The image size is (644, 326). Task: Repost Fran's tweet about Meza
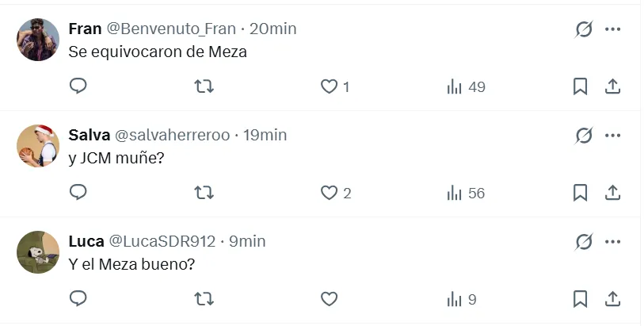click(204, 86)
